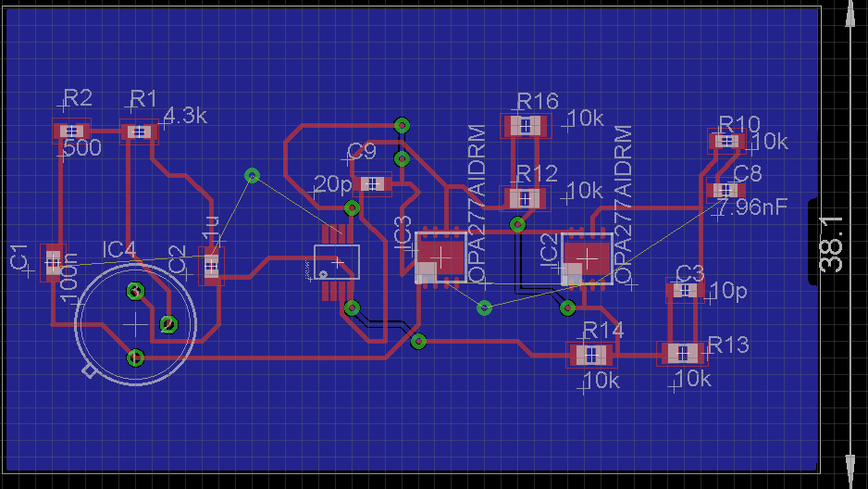Screen dimensions: 868x489
Task: Select the C2 capacitor pad
Action: click(x=212, y=267)
